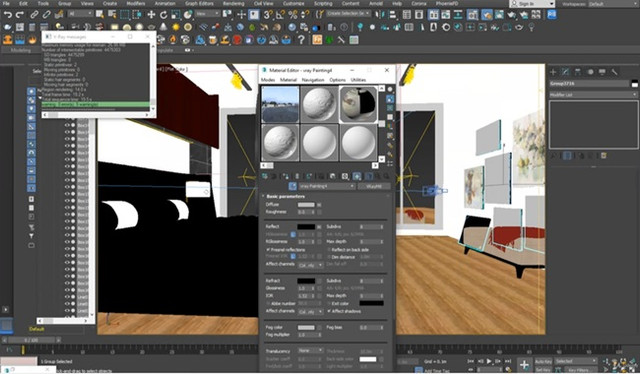Click the Play Animation button
640x374 pixels.
tap(489, 361)
